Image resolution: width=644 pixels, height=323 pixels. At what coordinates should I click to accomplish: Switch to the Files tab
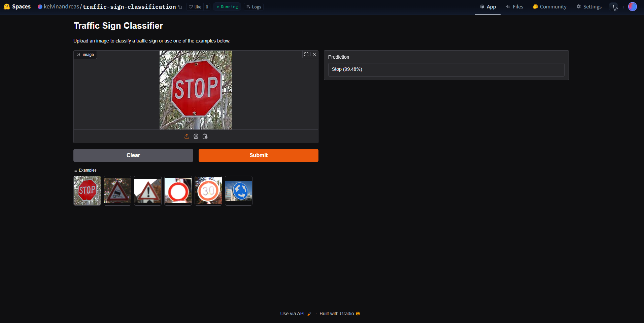tap(514, 7)
